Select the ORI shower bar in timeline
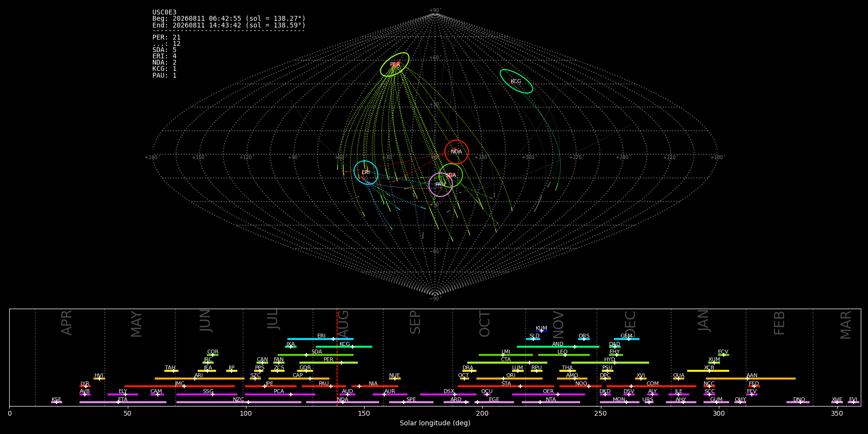The image size is (868, 434). (x=509, y=378)
